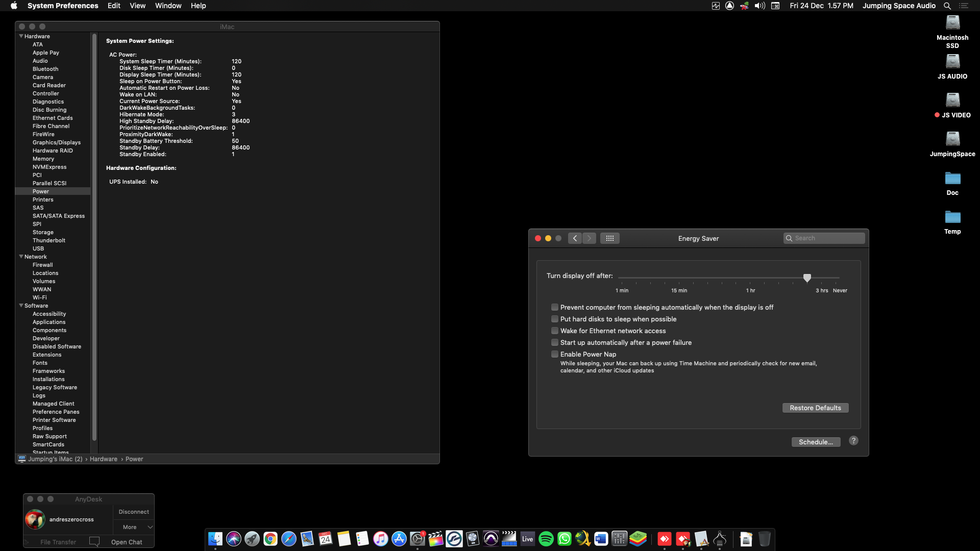Open Spotify from the Dock

546,539
